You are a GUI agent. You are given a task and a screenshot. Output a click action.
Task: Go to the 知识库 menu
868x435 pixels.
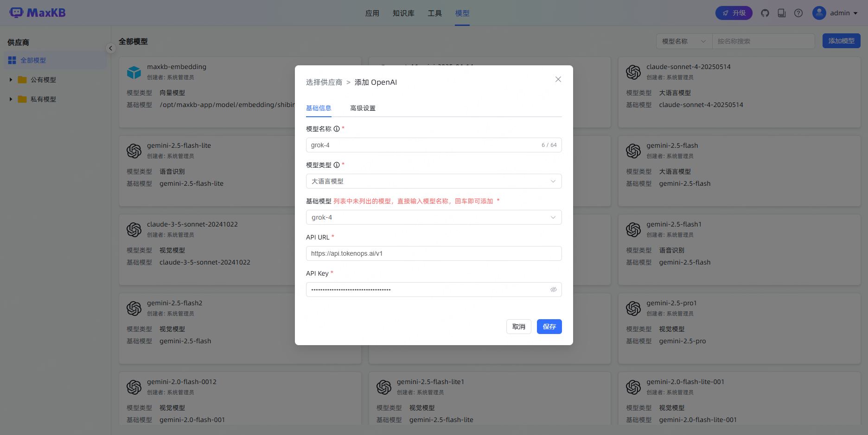pyautogui.click(x=403, y=13)
